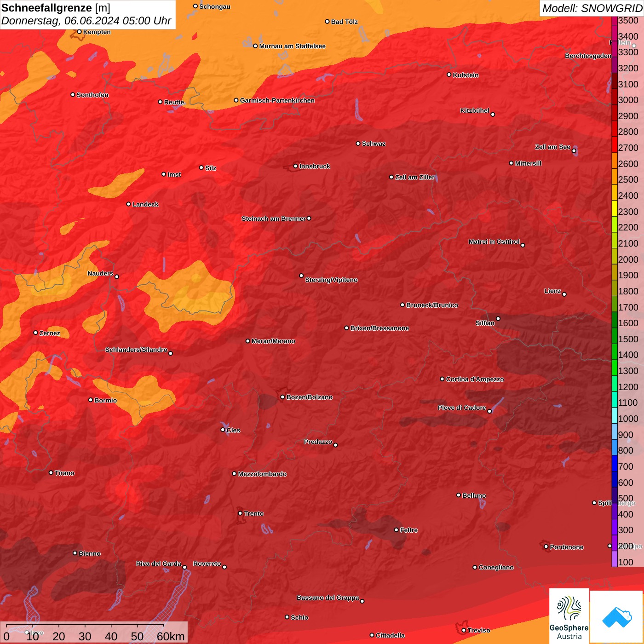Click the Berchtesgaden label

pyautogui.click(x=588, y=56)
